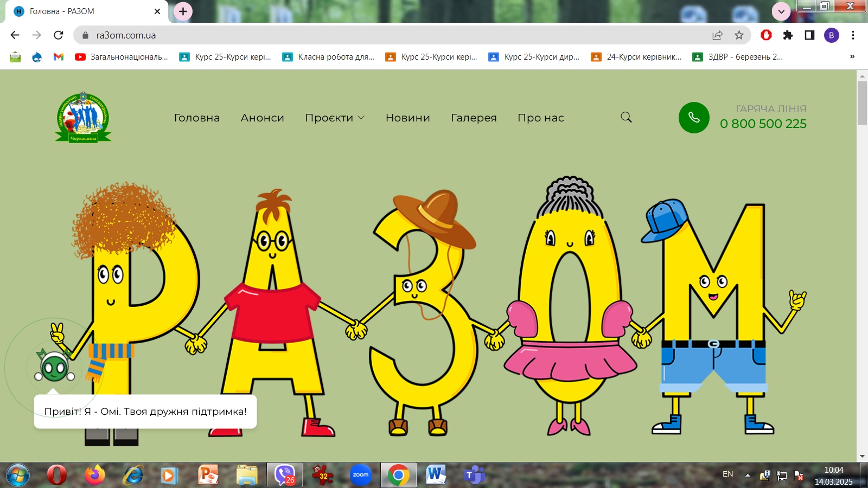The image size is (868, 488).
Task: Open the RAZOM site logo
Action: pos(83,117)
